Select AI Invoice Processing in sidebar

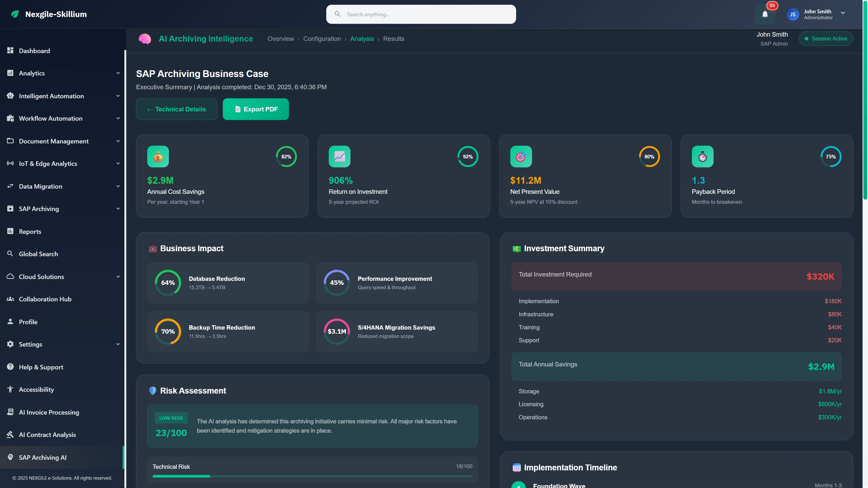tap(49, 412)
